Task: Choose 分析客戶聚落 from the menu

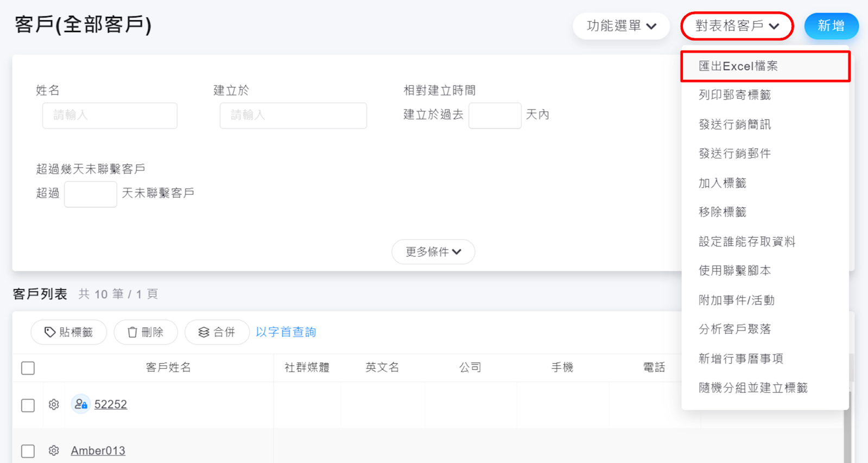Action: pyautogui.click(x=734, y=329)
